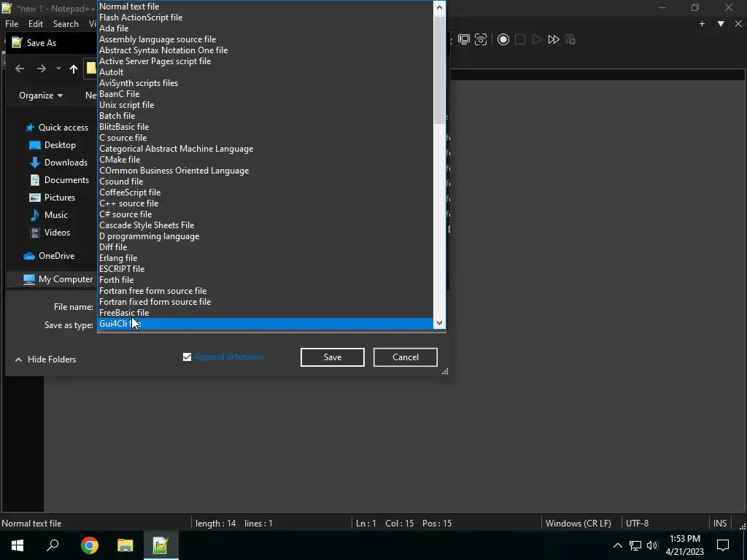Select CoffeeScript file entry

(266, 192)
